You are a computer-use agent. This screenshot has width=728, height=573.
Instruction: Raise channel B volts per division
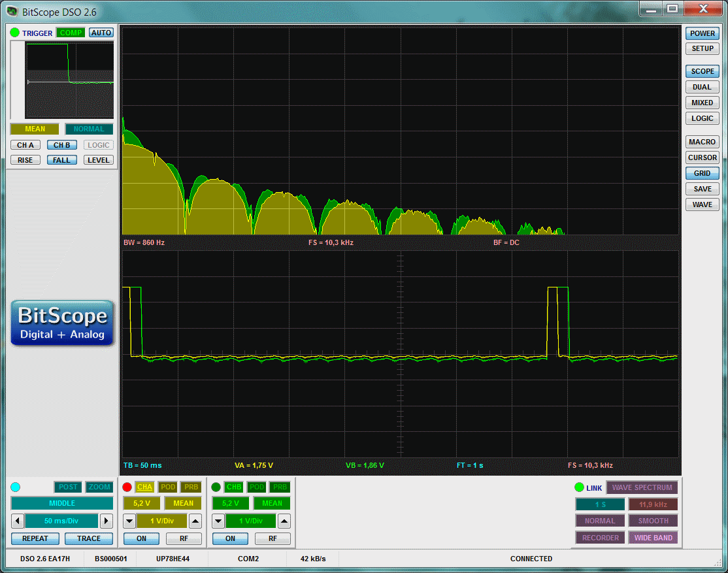click(284, 521)
